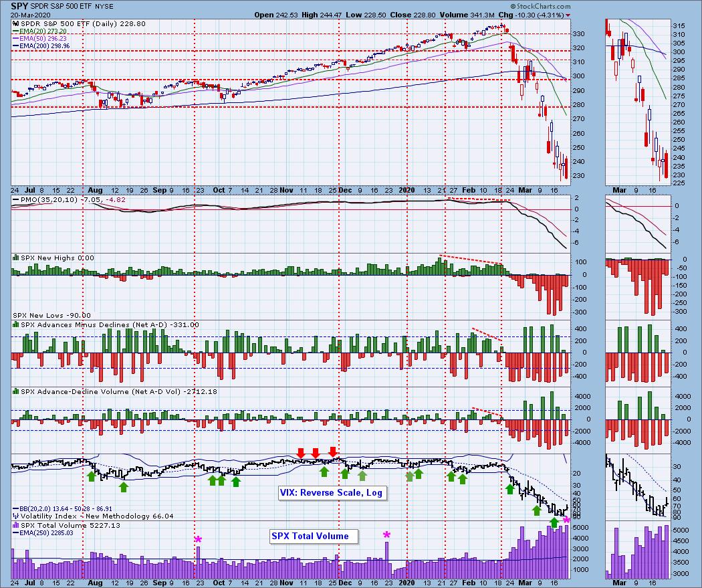This screenshot has height=588, width=702.
Task: Click the candlestick icon beside SPDR S&P 500 ETF (Daily)
Action: tap(16, 24)
